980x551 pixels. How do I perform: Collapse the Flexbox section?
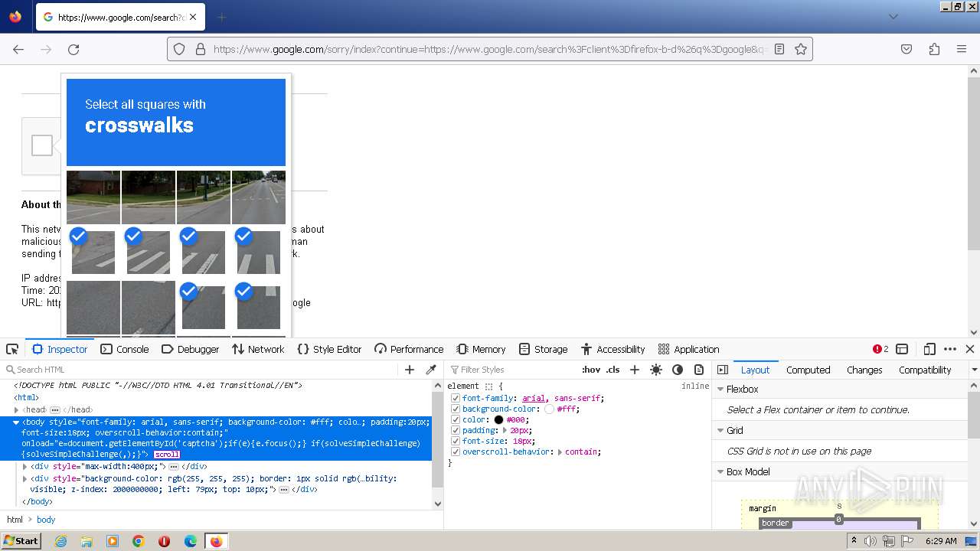coord(720,389)
